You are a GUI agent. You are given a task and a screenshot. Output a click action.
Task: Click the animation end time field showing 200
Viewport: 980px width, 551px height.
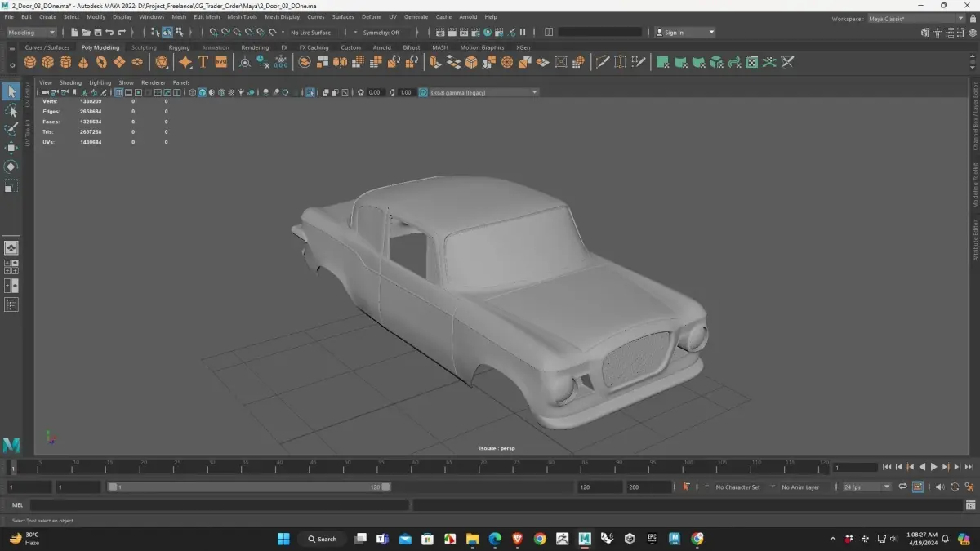pos(648,487)
